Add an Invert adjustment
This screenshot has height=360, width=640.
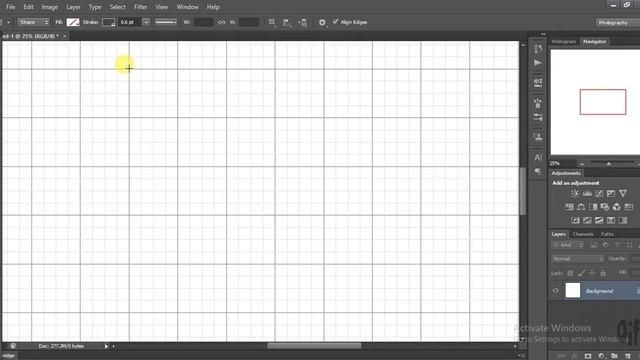click(575, 220)
